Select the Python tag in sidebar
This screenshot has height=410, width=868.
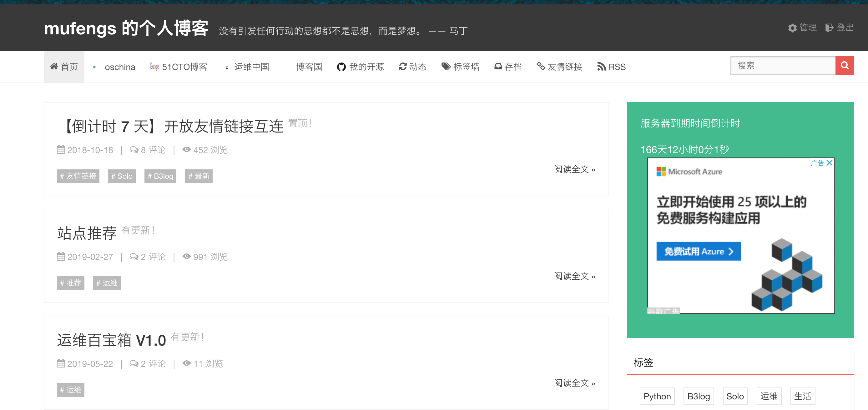pos(657,396)
